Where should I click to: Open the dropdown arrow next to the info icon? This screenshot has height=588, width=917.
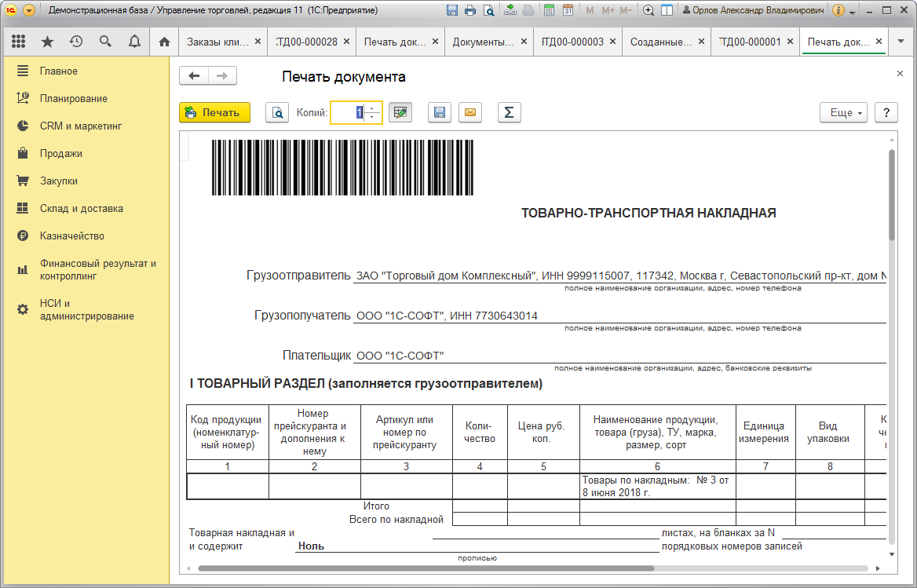853,12
